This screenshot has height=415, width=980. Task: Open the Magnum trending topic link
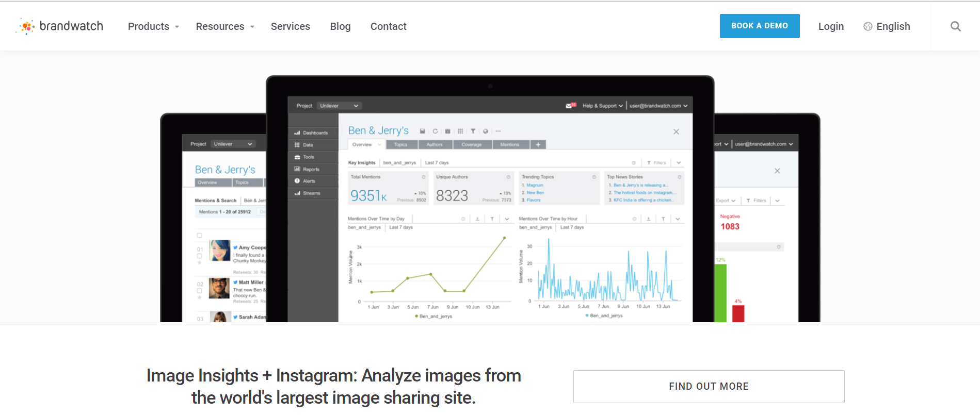coord(535,185)
